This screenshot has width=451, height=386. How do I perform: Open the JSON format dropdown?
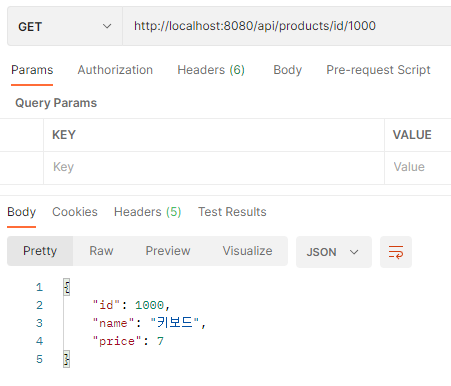point(334,252)
